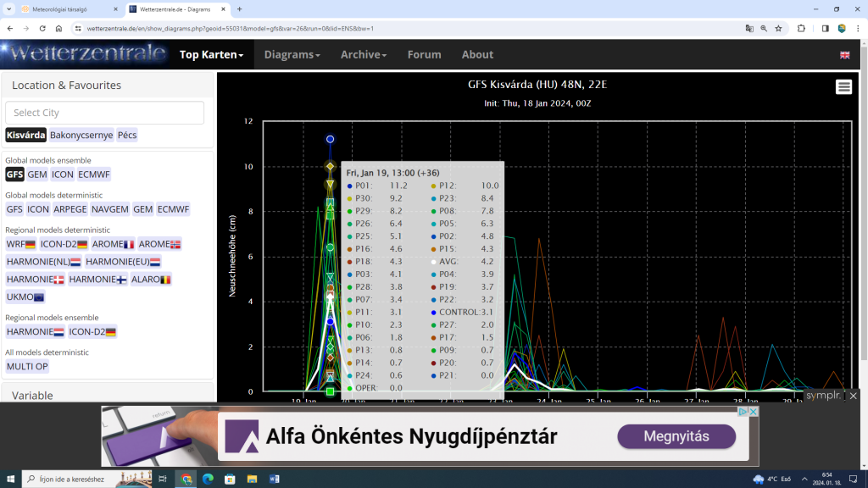Choose the ARPEGE deterministic model
The image size is (868, 488).
point(70,209)
